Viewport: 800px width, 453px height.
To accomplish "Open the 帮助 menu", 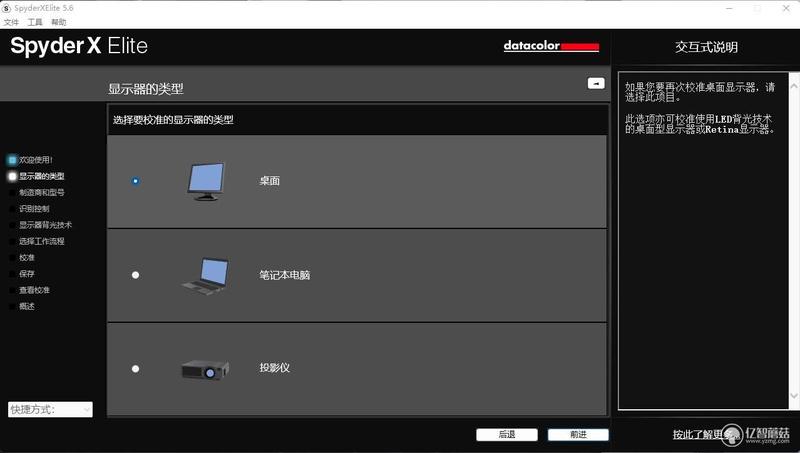I will click(x=59, y=22).
